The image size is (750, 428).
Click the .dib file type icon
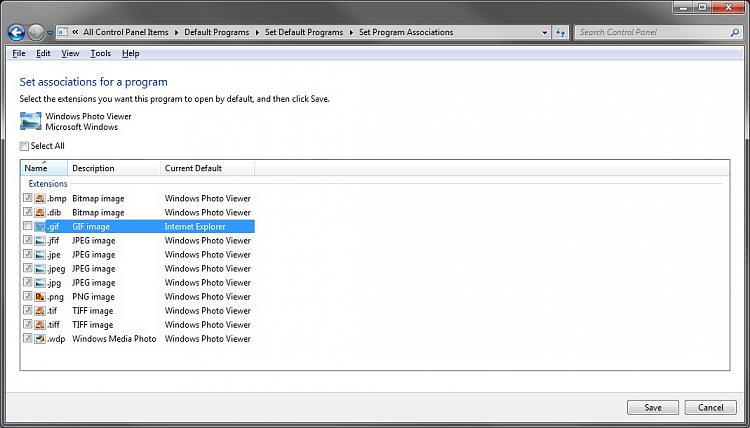[x=40, y=212]
